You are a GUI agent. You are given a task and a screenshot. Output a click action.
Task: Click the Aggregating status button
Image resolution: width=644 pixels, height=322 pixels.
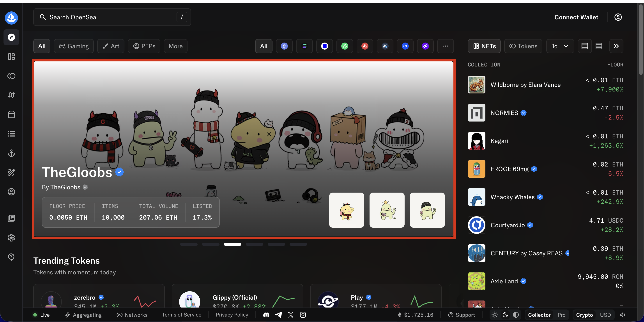[x=83, y=315]
